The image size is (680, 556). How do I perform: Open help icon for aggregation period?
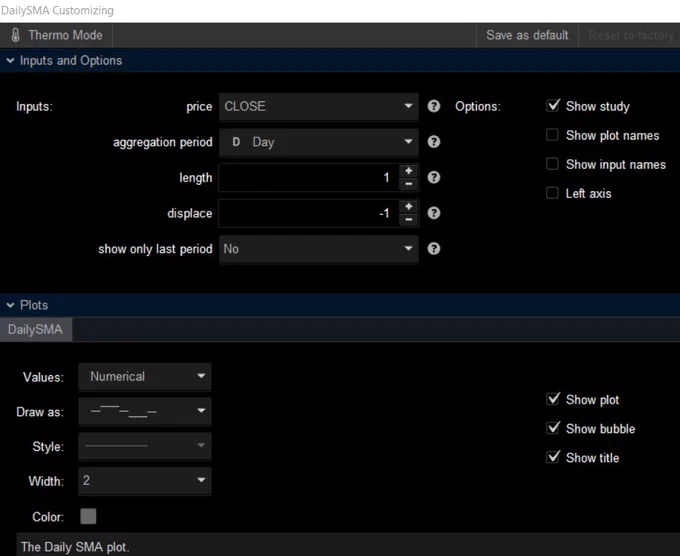[433, 142]
